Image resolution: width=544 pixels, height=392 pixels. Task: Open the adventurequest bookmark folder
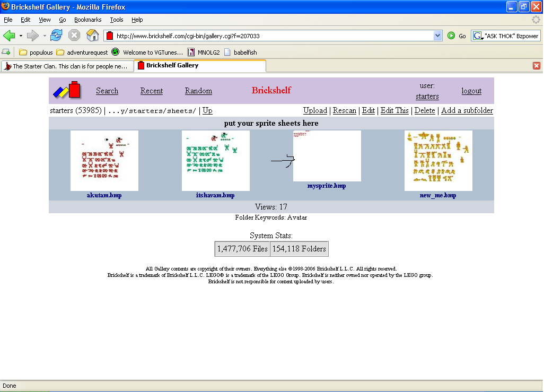[x=82, y=53]
